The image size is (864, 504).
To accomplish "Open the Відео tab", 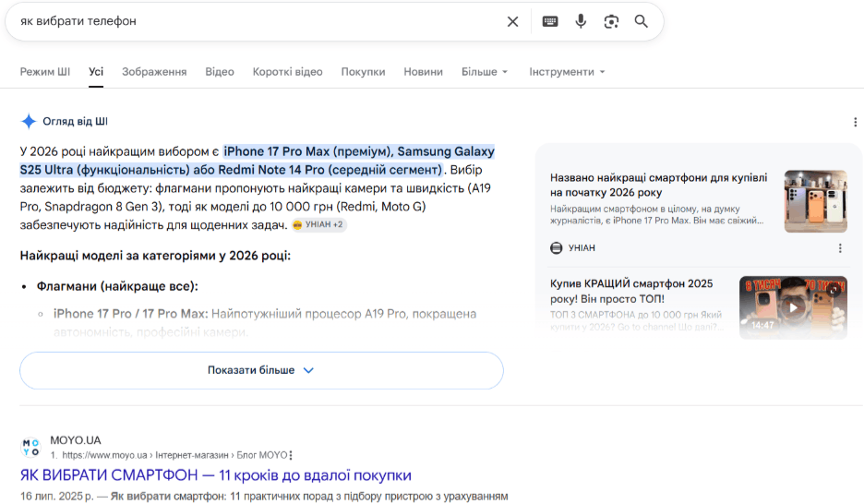I will click(x=220, y=72).
